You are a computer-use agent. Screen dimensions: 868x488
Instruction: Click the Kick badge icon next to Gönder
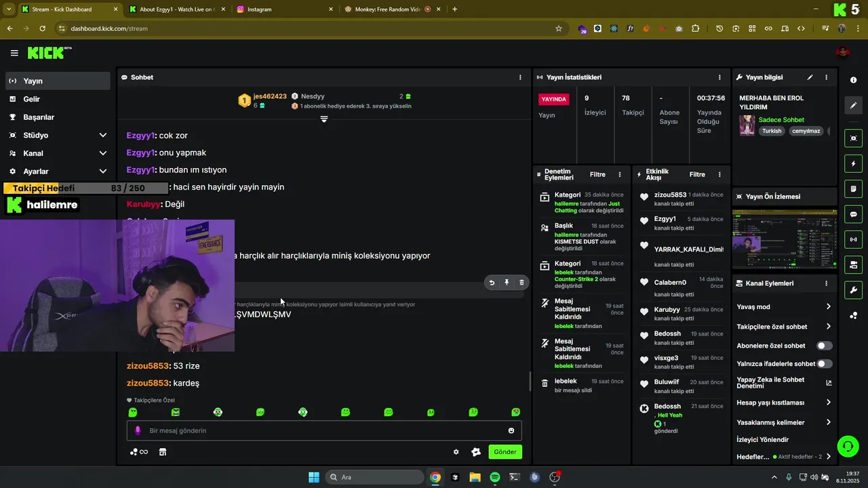coord(476,452)
